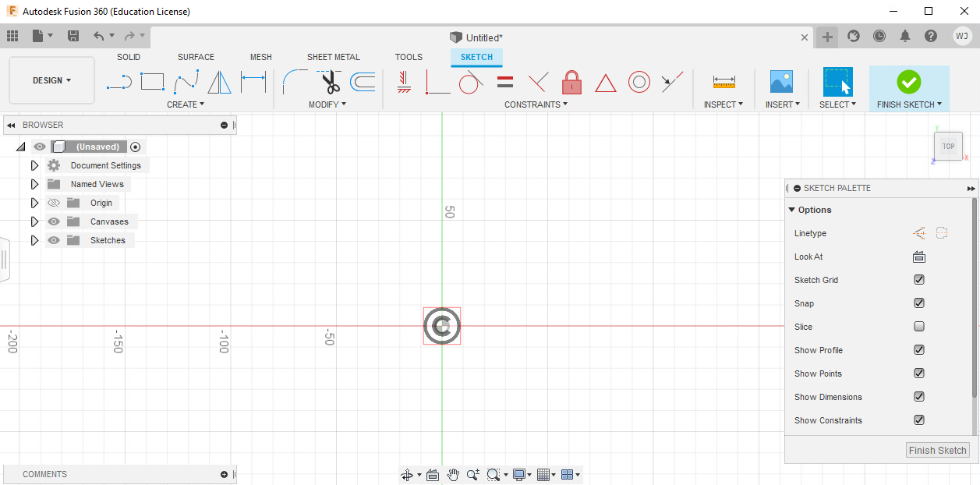
Task: Disable Show Constraints in Sketch Palette
Action: (918, 420)
